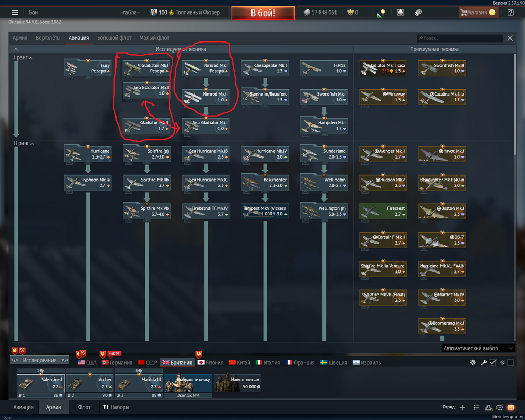Screen dimensions: 525x420
Task: Select the Boomerang Mk.I premium aircraft
Action: (x=442, y=326)
